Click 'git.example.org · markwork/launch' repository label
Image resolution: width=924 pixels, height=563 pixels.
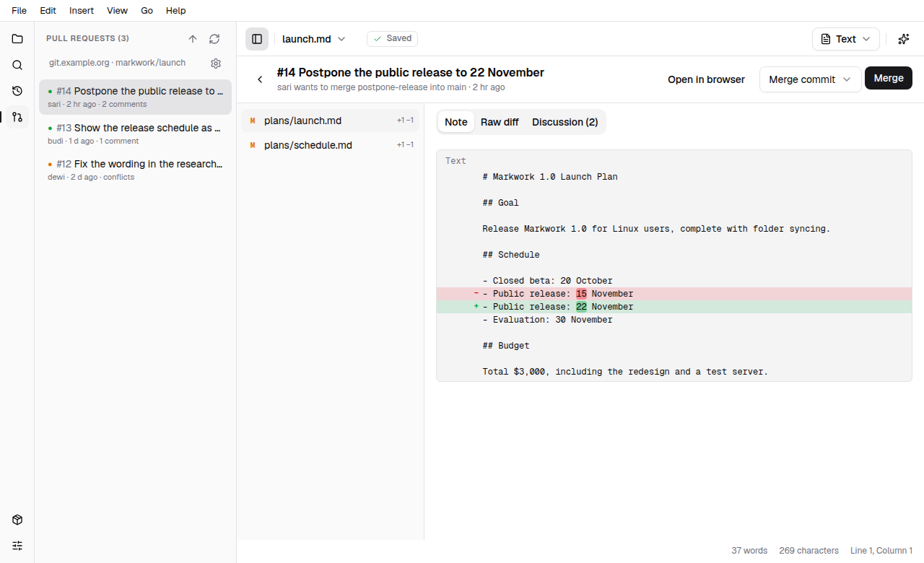pos(117,63)
